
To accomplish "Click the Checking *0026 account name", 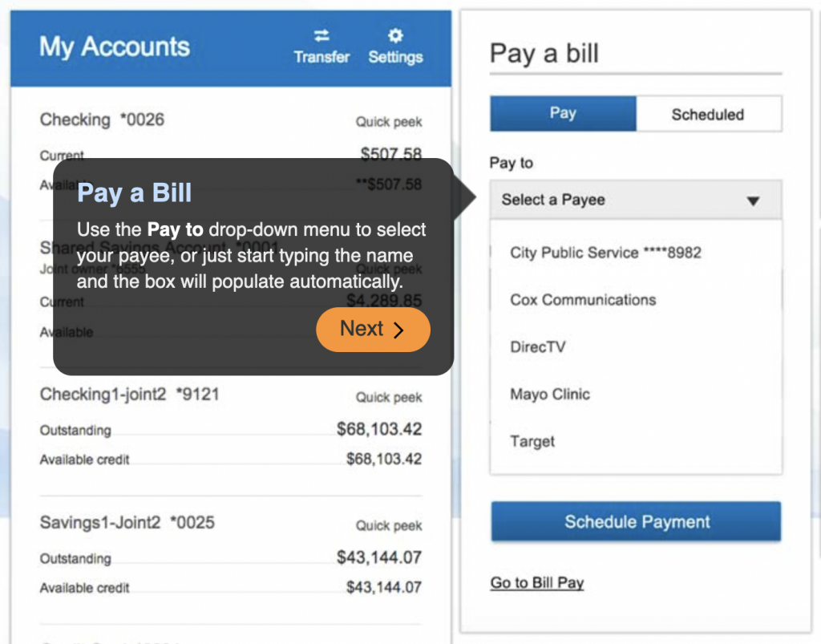I will (x=102, y=120).
